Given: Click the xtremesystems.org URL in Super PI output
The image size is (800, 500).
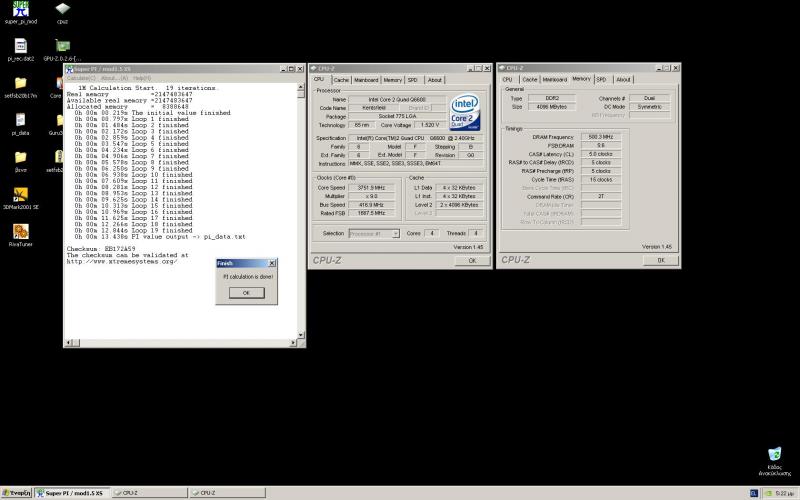Looking at the screenshot, I should [x=122, y=261].
